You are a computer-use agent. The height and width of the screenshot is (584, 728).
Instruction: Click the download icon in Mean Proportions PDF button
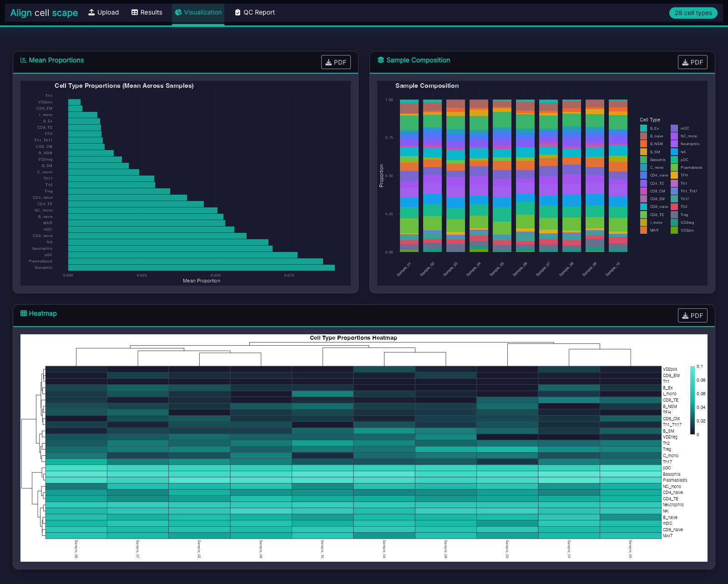click(x=329, y=62)
